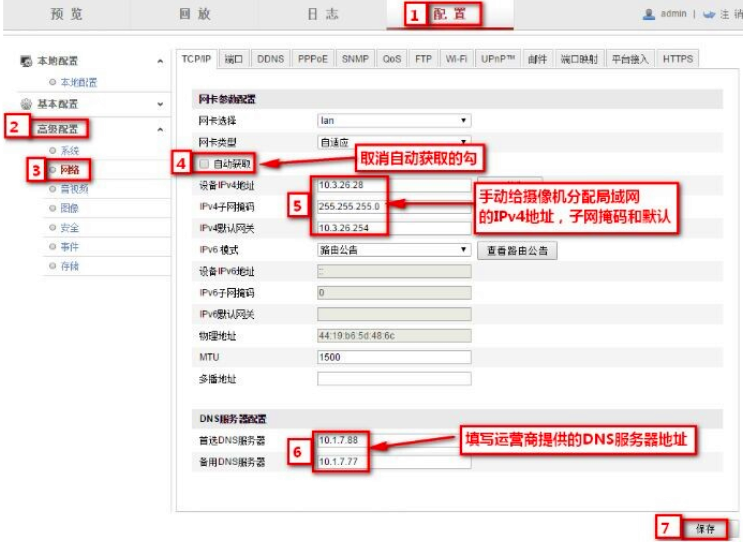The width and height of the screenshot is (743, 542).
Task: Click the admin user icon
Action: [x=648, y=14]
